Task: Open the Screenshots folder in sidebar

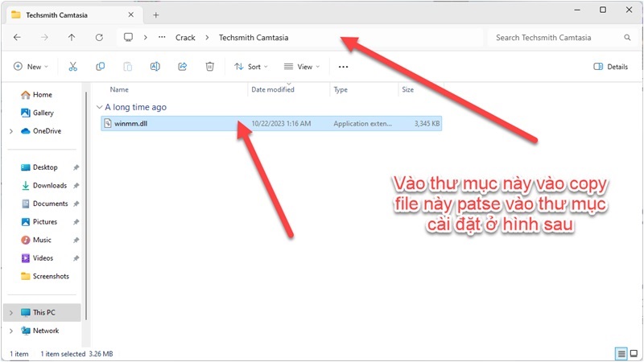Action: [45, 276]
